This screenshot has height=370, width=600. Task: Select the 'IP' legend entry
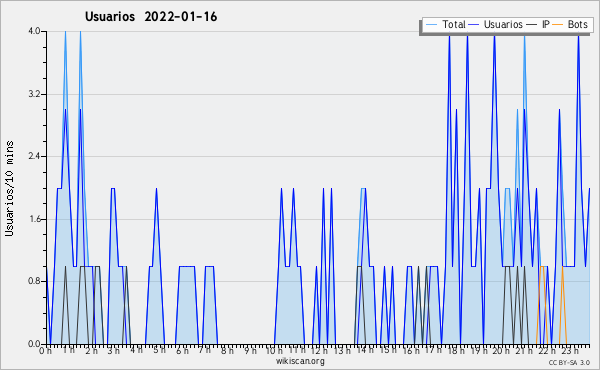coord(546,24)
